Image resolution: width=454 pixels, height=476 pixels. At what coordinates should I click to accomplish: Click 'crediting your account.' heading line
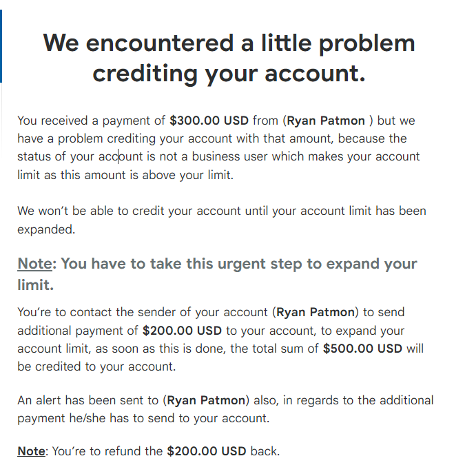click(x=229, y=74)
